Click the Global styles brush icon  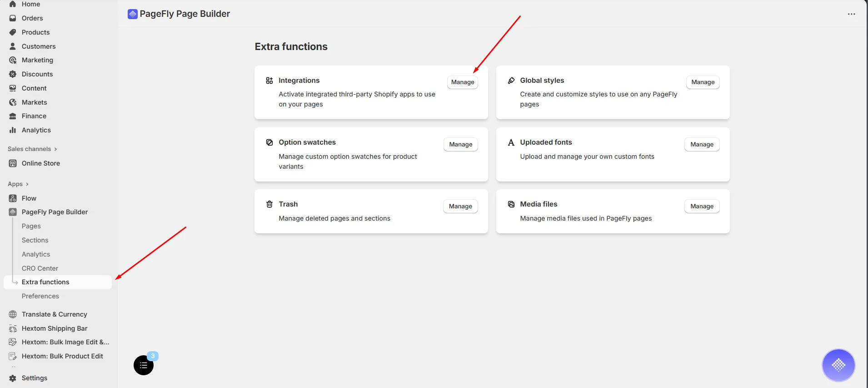point(511,81)
